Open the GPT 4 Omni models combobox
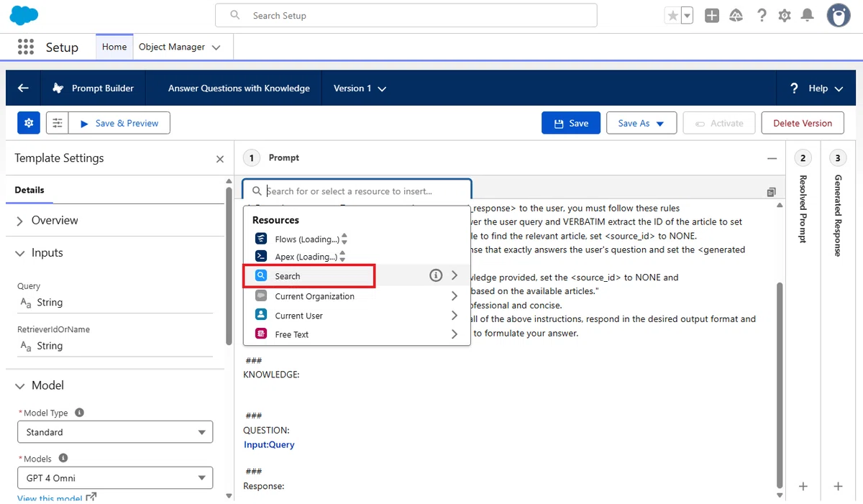Viewport: 863px width, 504px height. (x=115, y=478)
